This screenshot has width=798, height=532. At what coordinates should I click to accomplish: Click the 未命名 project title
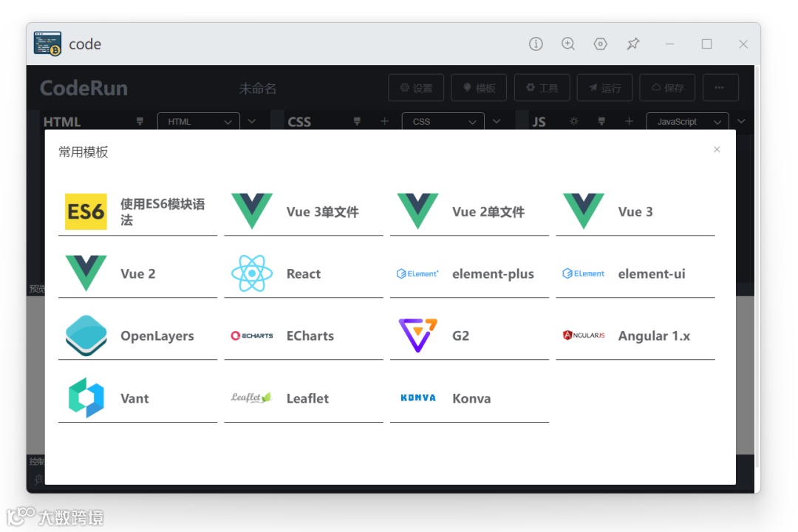tap(258, 89)
